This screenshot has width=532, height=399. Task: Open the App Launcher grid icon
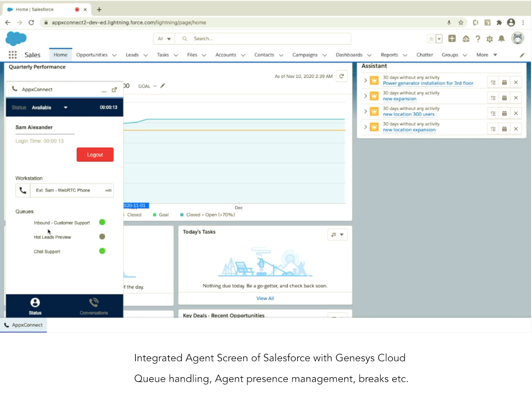click(12, 55)
